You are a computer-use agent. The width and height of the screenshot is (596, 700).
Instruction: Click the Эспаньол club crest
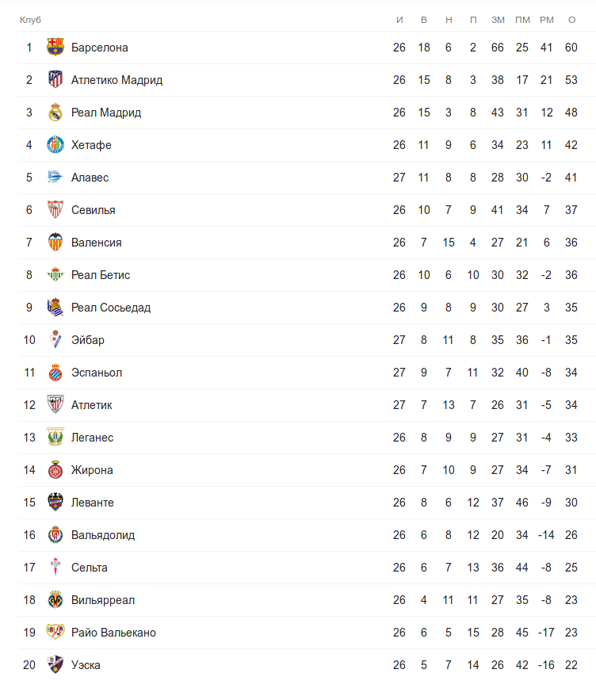coord(55,373)
